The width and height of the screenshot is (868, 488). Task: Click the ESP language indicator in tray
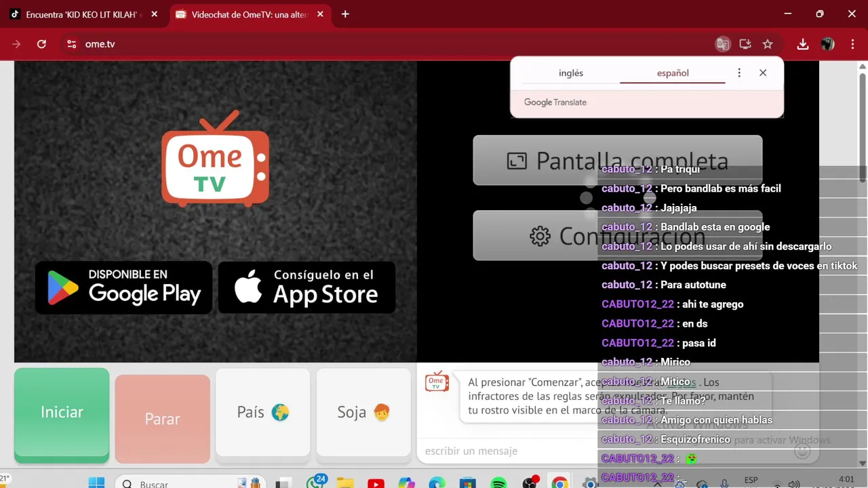(751, 481)
